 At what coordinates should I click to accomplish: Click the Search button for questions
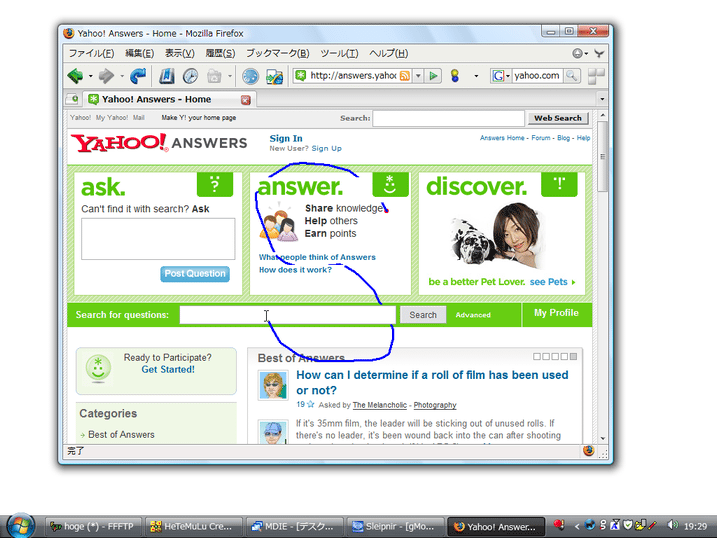coord(423,315)
